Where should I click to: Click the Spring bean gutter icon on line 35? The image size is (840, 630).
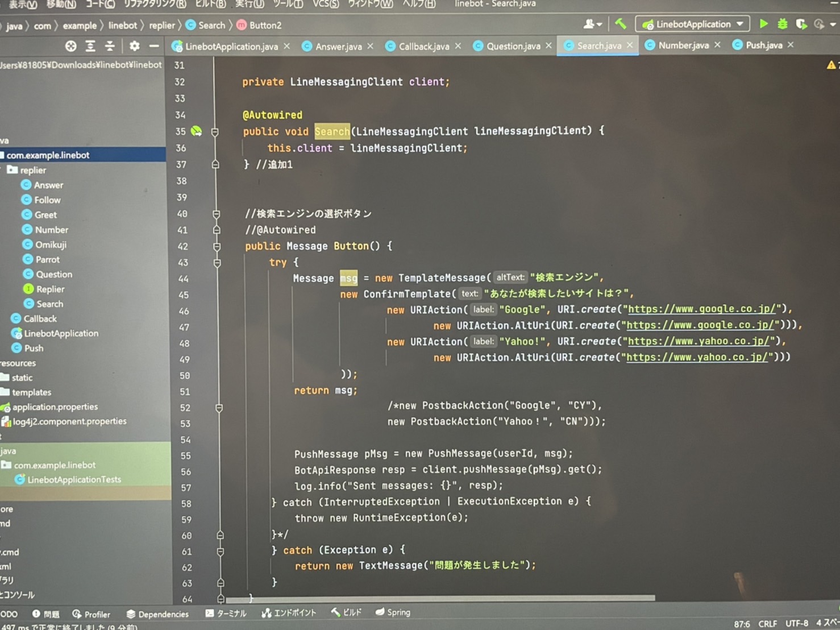[x=196, y=131]
